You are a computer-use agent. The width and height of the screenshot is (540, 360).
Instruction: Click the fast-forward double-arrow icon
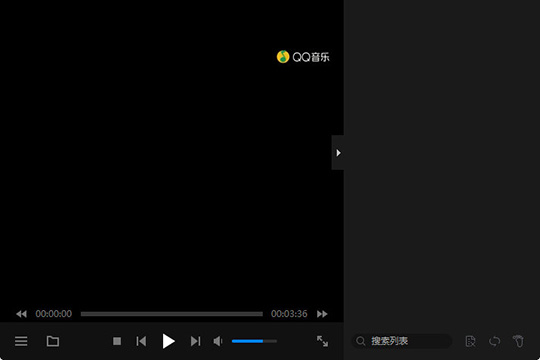322,314
